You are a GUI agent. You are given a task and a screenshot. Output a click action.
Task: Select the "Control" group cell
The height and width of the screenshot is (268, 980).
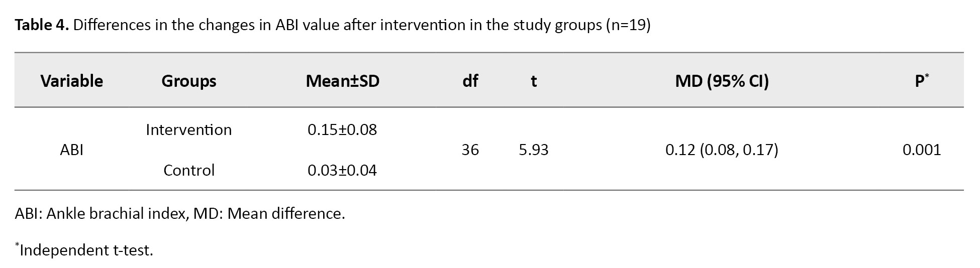pos(188,170)
